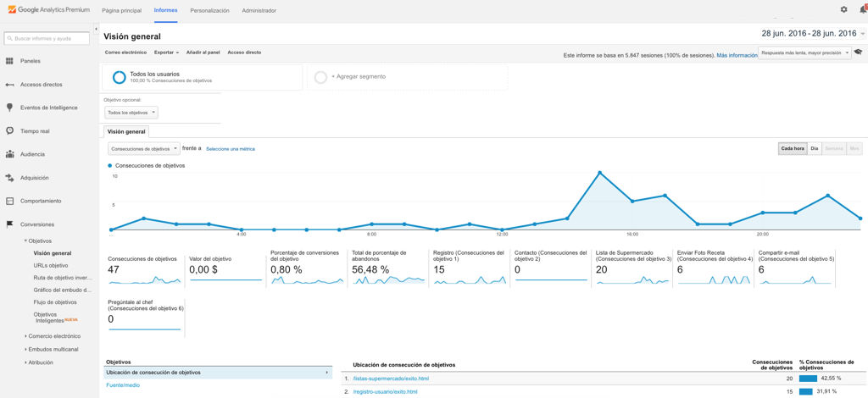
Task: Open the Audiencia people icon
Action: tap(9, 154)
